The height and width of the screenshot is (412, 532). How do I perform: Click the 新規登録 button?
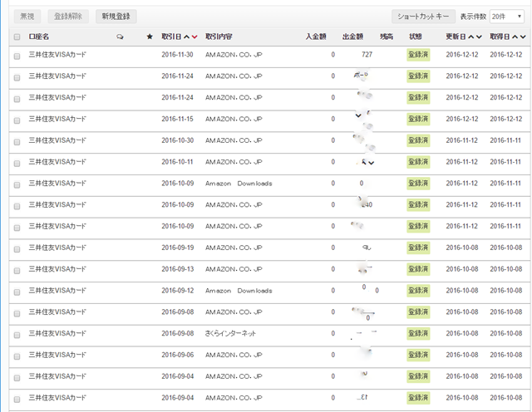point(116,17)
